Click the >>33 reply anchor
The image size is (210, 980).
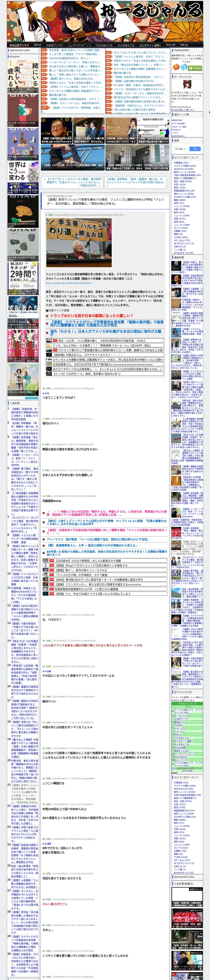click(46, 843)
